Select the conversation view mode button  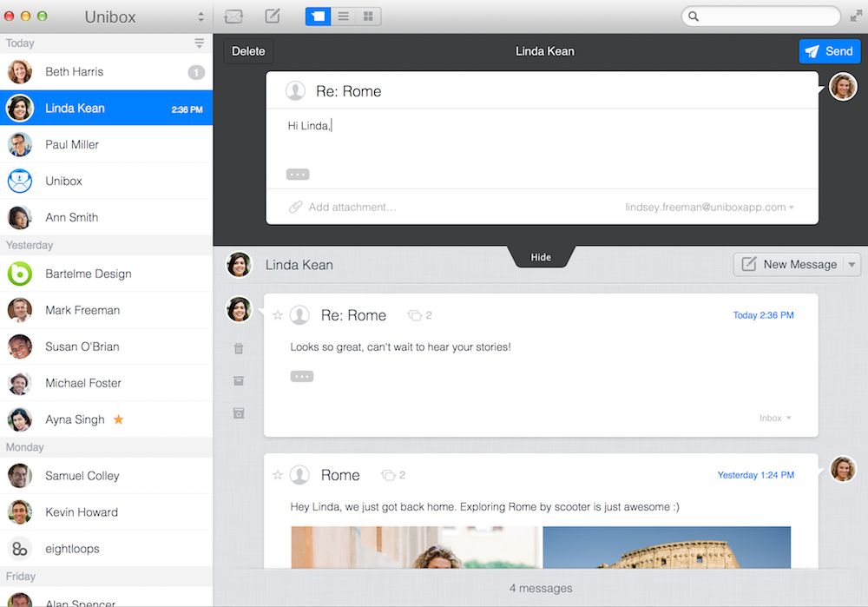(x=319, y=16)
